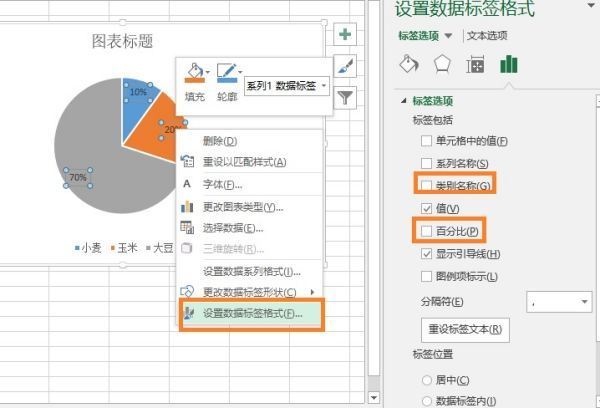
Task: Choose 选择数据 in the context menu
Action: click(249, 228)
